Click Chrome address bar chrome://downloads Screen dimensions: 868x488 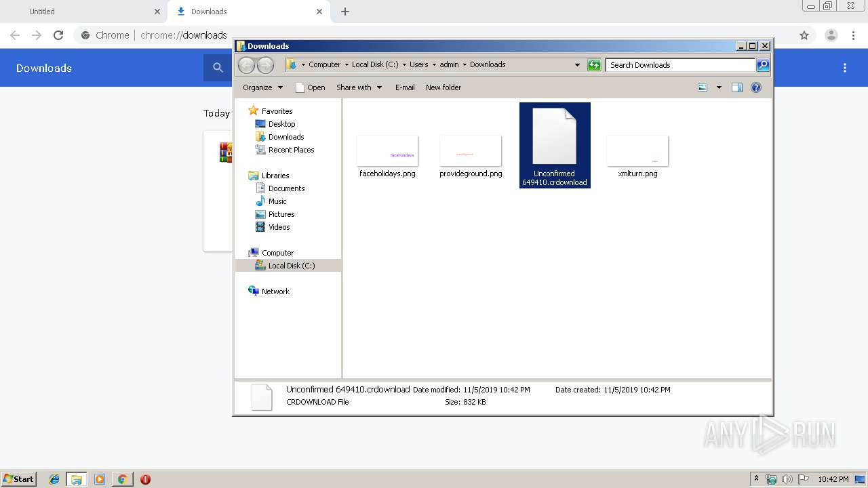pyautogui.click(x=183, y=35)
